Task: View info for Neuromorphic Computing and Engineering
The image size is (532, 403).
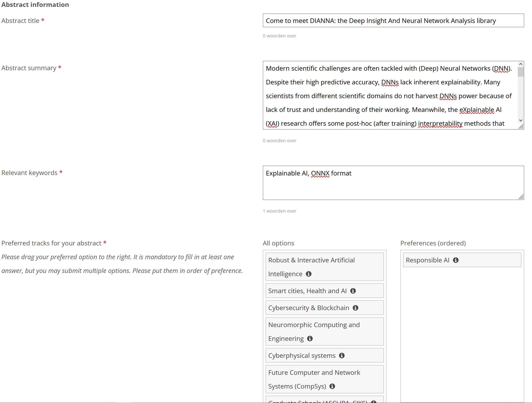Action: 310,339
